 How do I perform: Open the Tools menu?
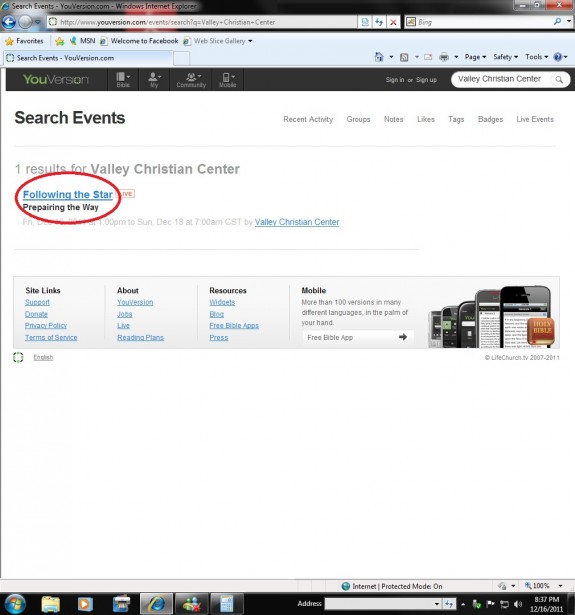(537, 57)
